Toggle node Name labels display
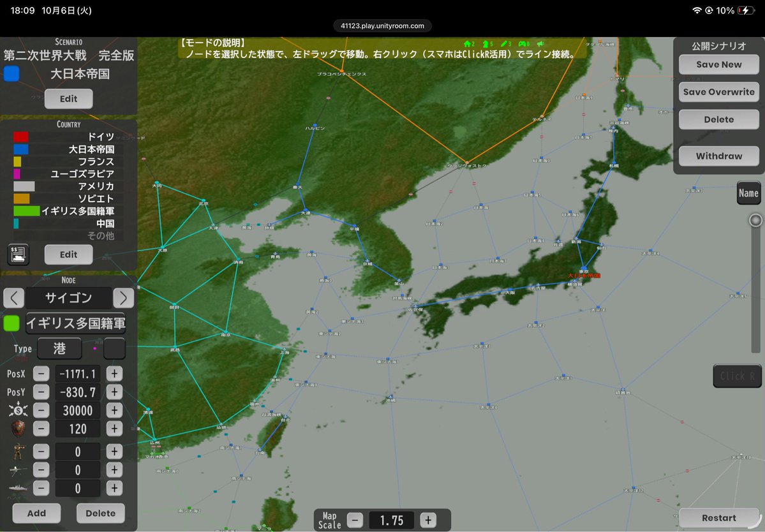 pos(748,193)
